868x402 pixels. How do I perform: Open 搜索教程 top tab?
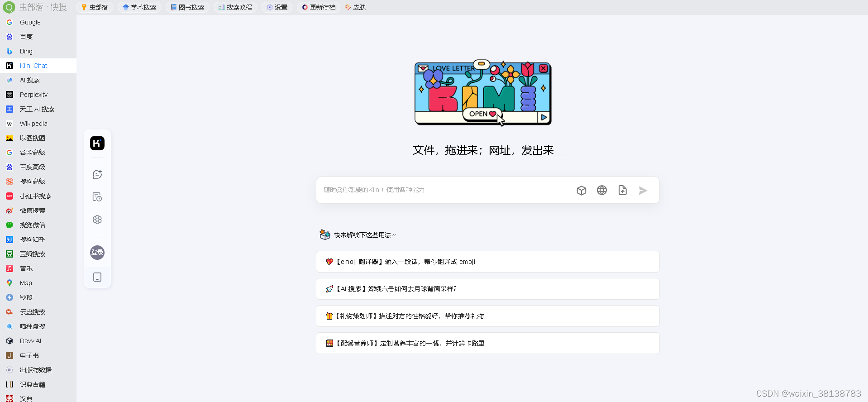(235, 7)
